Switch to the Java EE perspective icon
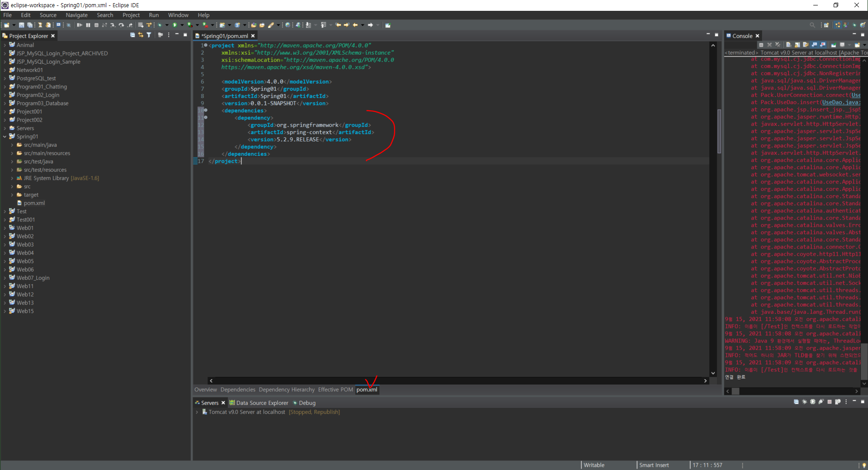Screen dimensions: 868x470 [x=838, y=25]
